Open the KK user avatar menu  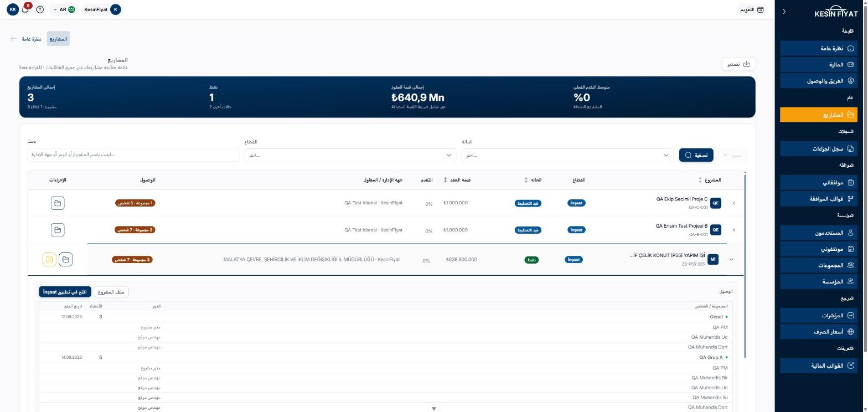point(13,9)
